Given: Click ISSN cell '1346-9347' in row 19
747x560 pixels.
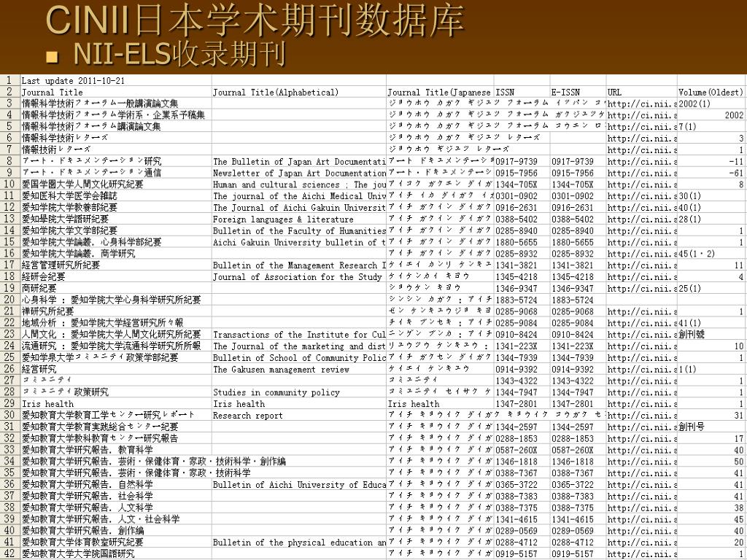Looking at the screenshot, I should (x=522, y=288).
